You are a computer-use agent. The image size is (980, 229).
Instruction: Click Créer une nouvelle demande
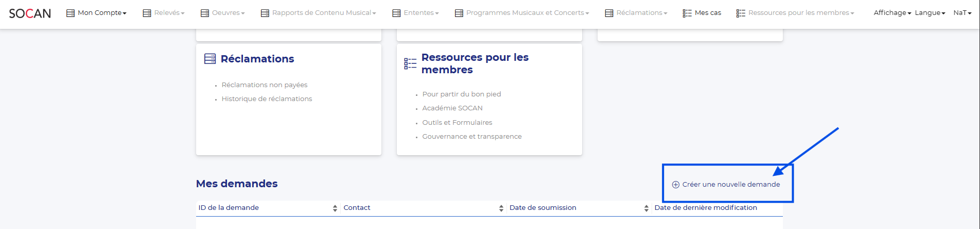[731, 185]
